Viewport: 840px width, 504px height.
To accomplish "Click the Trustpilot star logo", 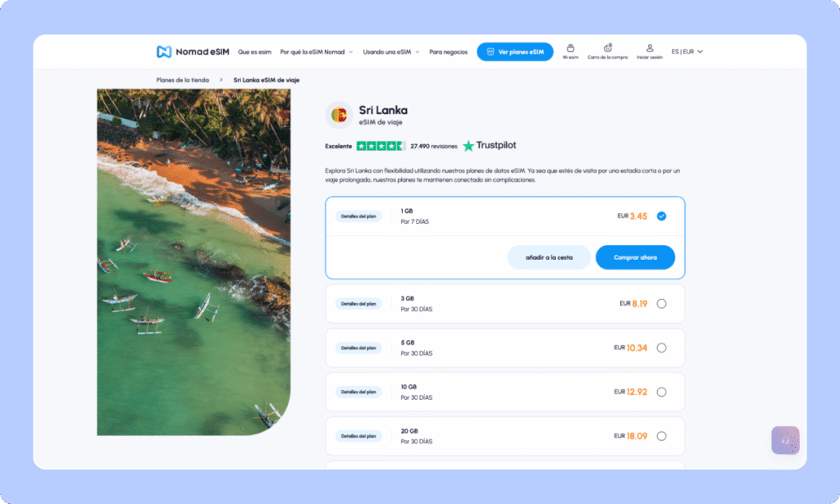I will 468,146.
